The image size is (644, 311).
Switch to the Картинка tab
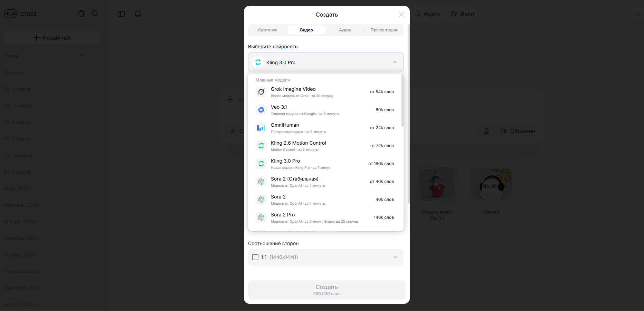tap(268, 30)
